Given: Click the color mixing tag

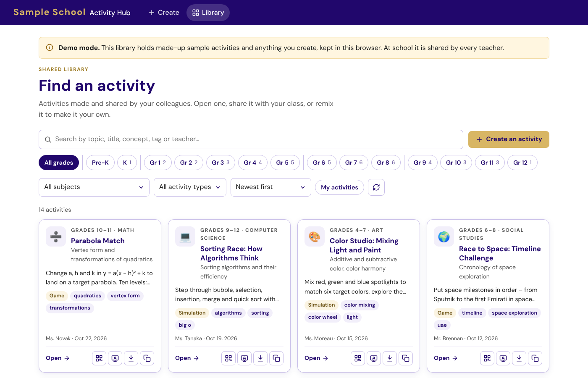Looking at the screenshot, I should pos(360,305).
